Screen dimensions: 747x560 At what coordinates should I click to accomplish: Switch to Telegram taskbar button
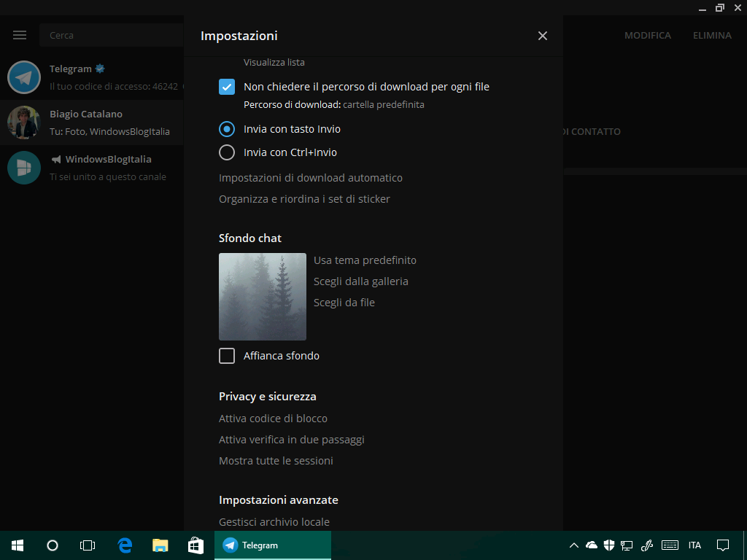pyautogui.click(x=273, y=545)
